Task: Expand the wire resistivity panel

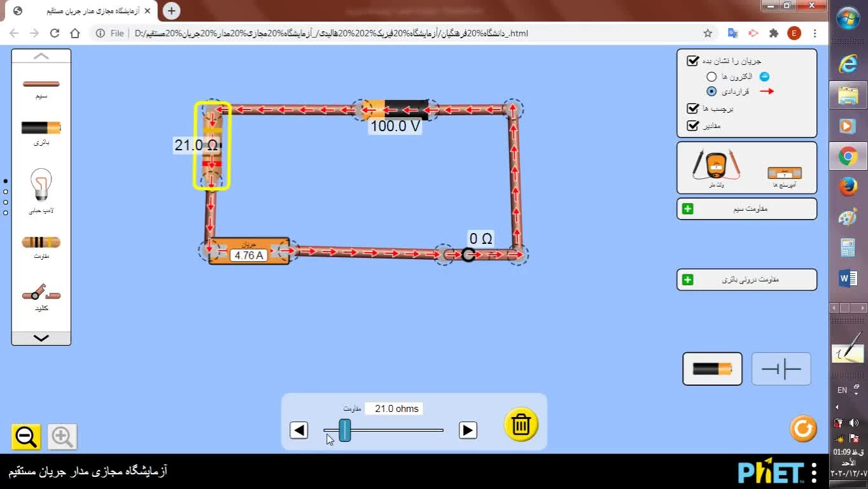Action: pos(688,209)
